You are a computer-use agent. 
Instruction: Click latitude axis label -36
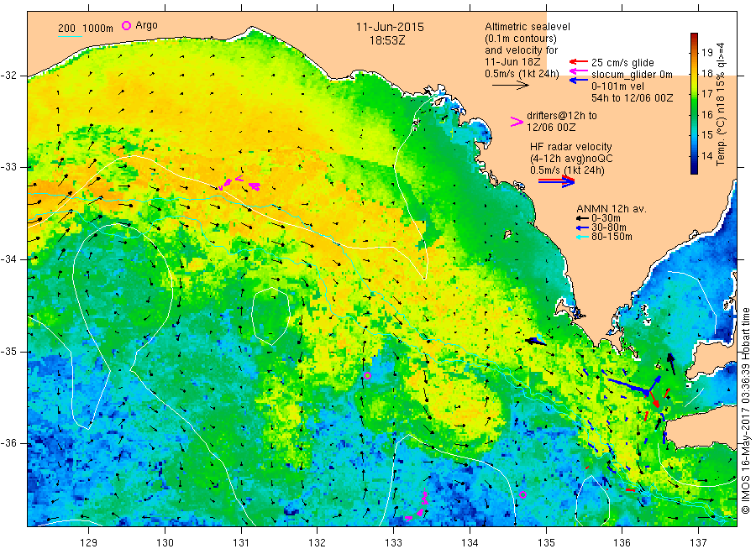click(8, 443)
